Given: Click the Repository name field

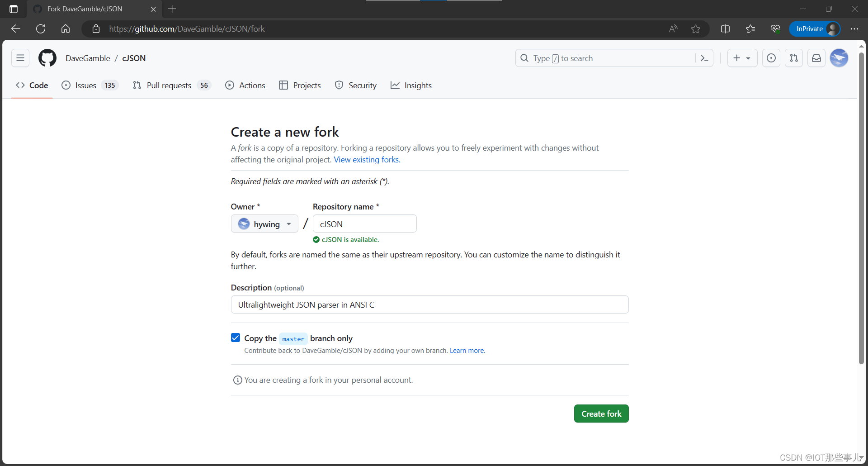Looking at the screenshot, I should (365, 223).
